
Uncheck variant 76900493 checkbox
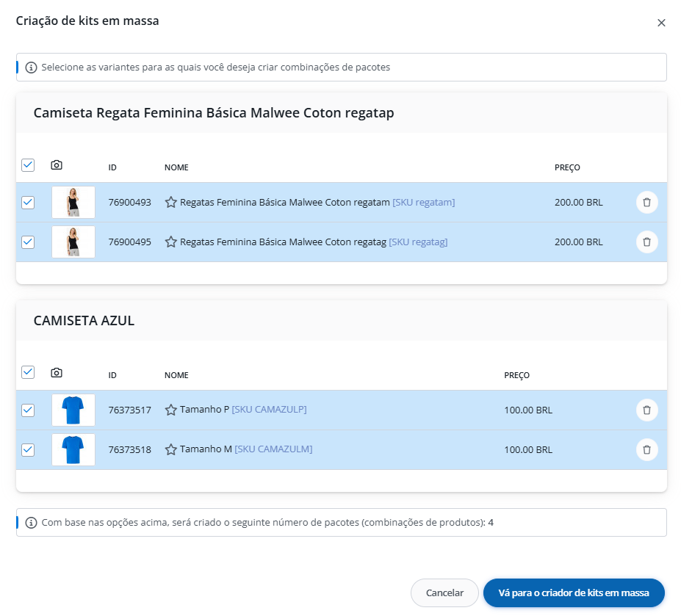[28, 203]
